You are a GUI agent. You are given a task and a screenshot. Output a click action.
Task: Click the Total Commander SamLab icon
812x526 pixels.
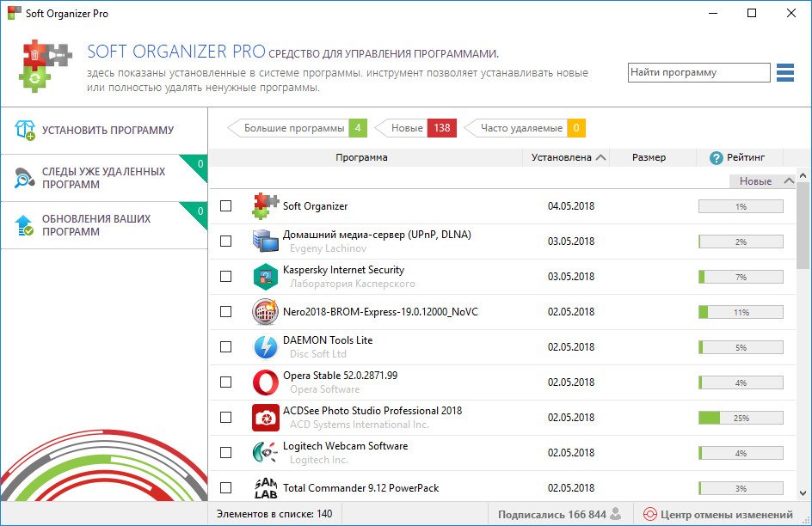266,487
